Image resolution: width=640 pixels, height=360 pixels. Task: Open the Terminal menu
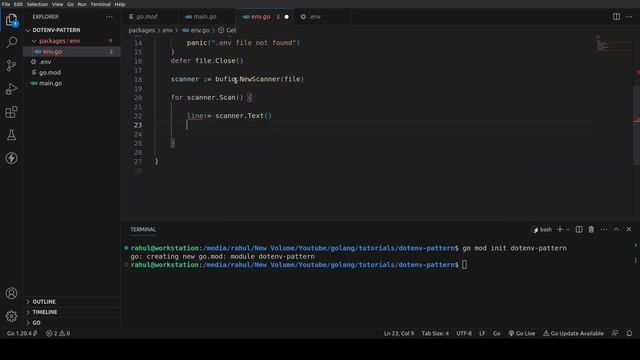coord(100,4)
